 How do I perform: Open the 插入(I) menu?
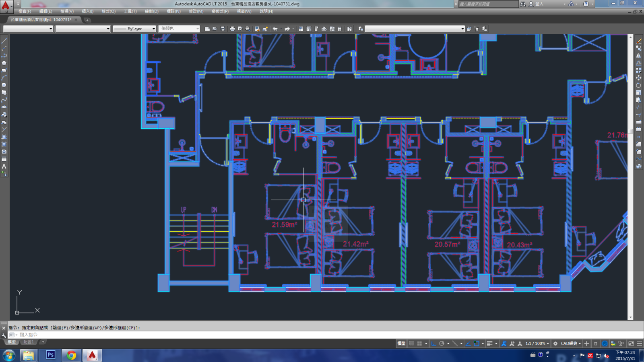coord(88,11)
